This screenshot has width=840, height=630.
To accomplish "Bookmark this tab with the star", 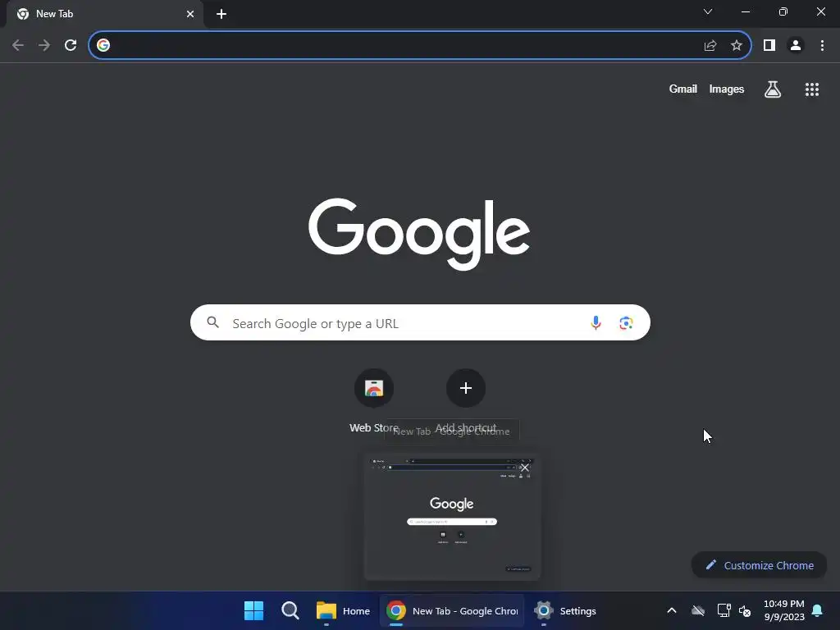I will [737, 45].
